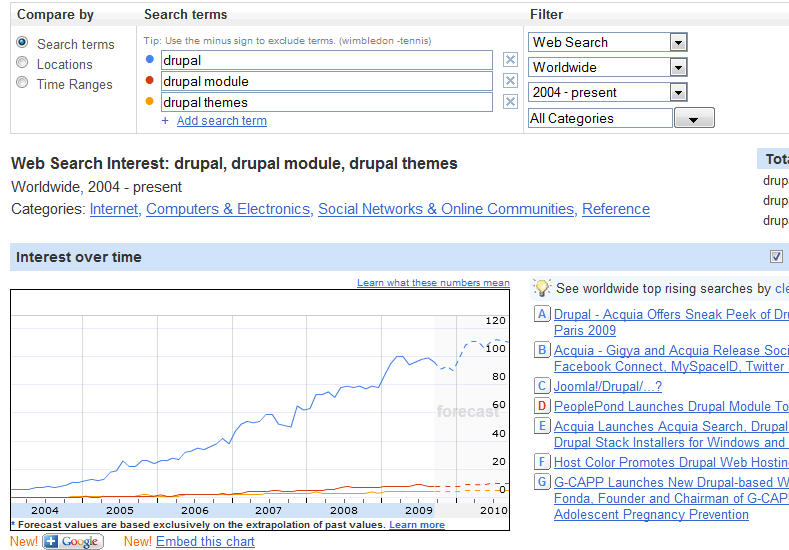Remove the 'drupal' search term with its X icon
The width and height of the screenshot is (789, 550).
[510, 59]
